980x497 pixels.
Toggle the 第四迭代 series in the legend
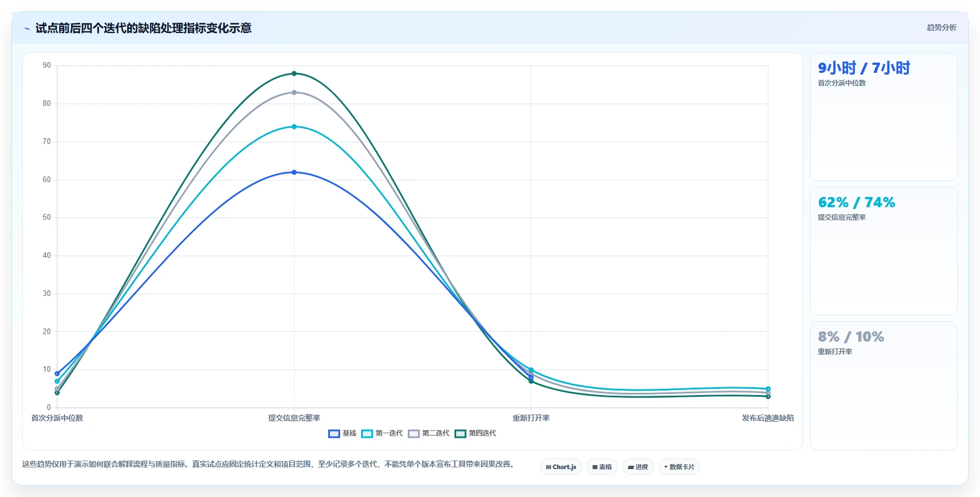[475, 433]
